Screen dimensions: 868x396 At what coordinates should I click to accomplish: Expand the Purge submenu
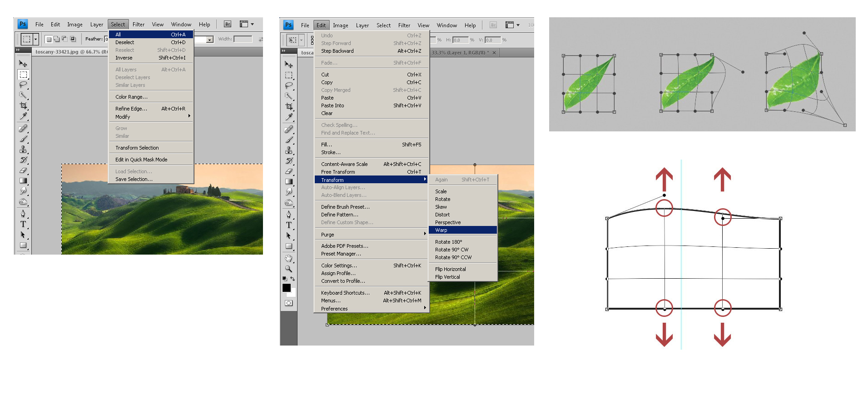pyautogui.click(x=371, y=235)
